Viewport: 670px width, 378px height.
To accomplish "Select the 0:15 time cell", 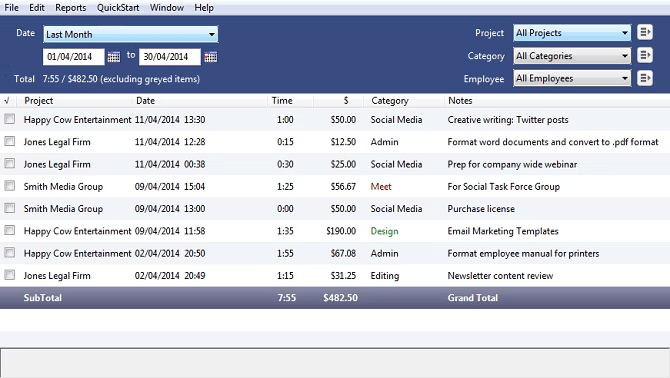I will (x=285, y=142).
